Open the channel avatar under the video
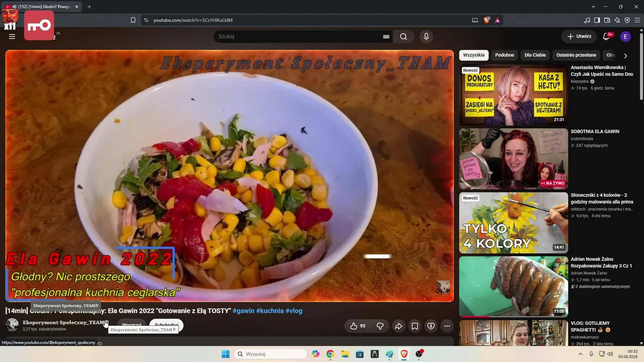The width and height of the screenshot is (644, 362). 12,325
